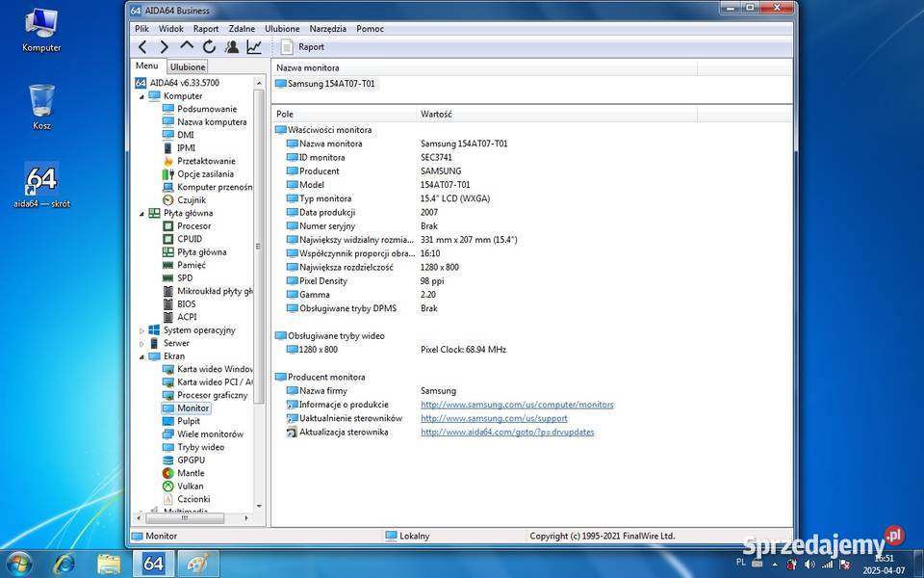Open Czujnik sensor item in tree
This screenshot has height=578, width=924.
191,199
